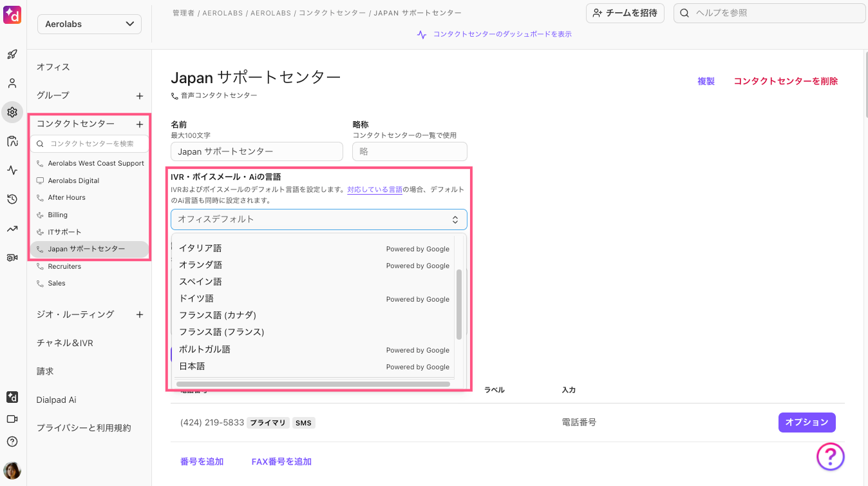The image size is (868, 486).
Task: Click the ヘルプを参照 search field
Action: point(769,13)
